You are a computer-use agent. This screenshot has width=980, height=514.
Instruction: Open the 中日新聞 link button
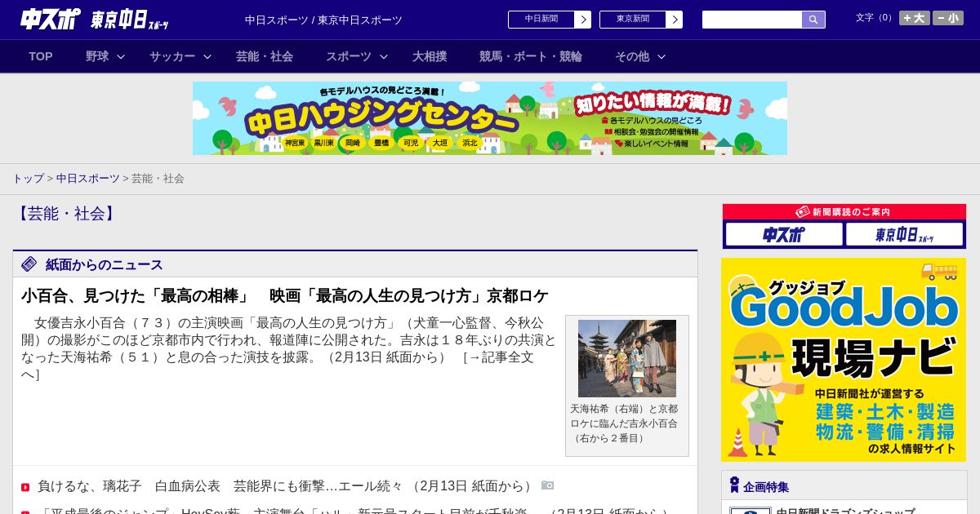click(541, 20)
